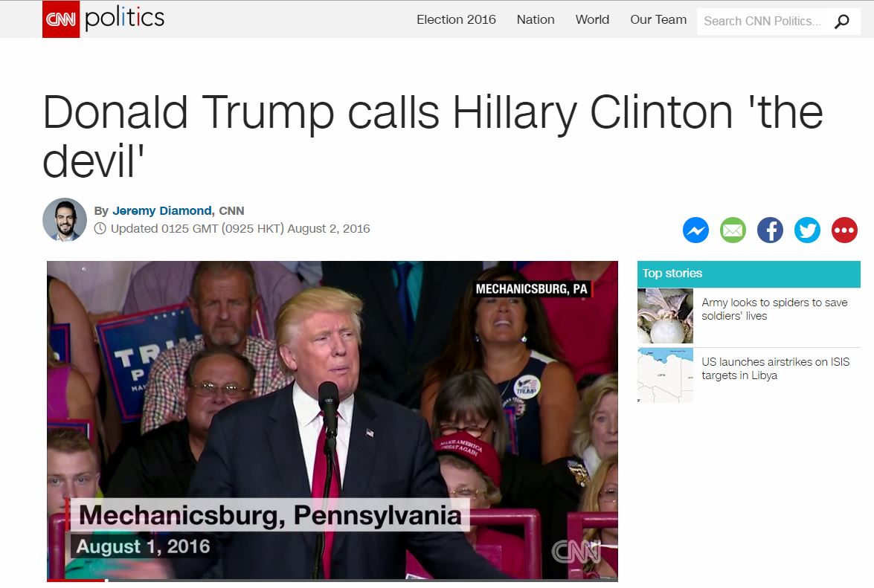Open the Election 2016 menu item
The height and width of the screenshot is (588, 874).
[456, 19]
